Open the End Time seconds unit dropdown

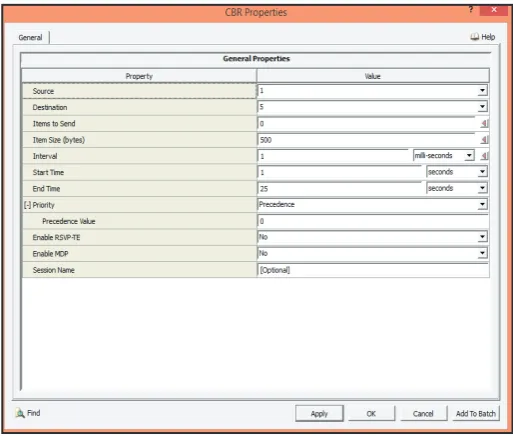tap(482, 188)
